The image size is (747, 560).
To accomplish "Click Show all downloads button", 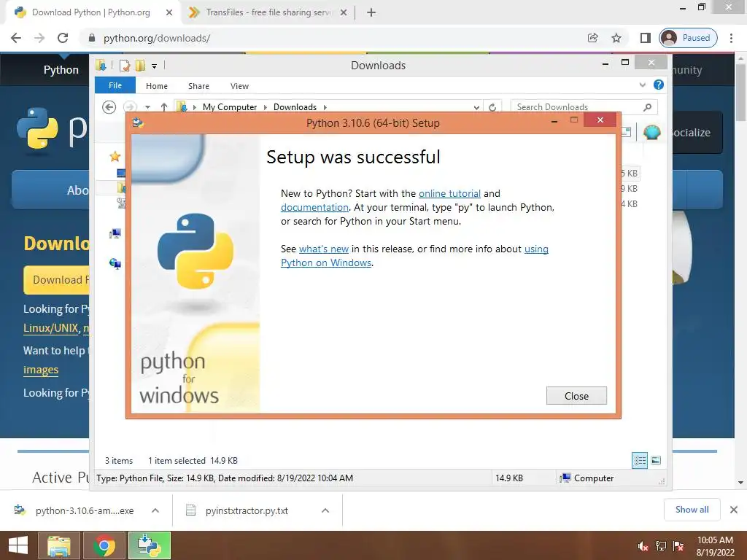I will (692, 510).
